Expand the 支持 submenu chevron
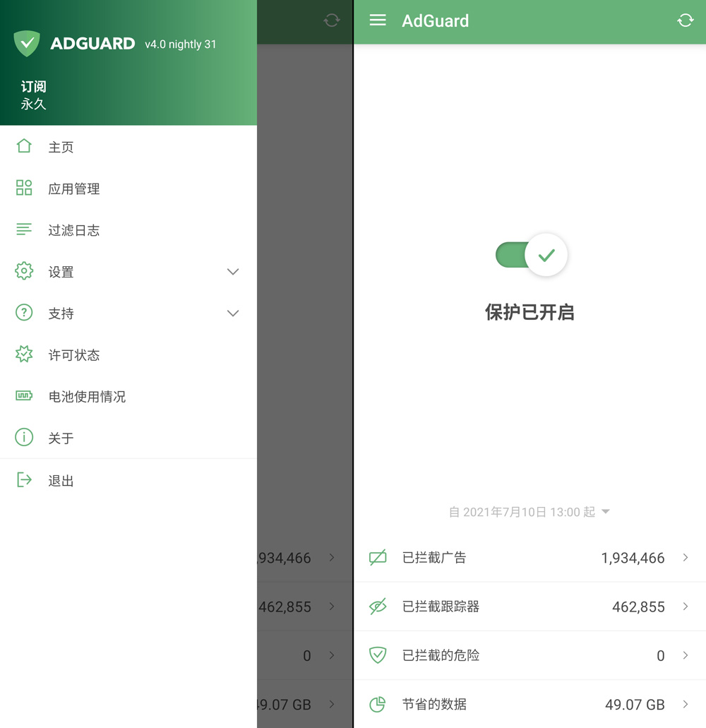This screenshot has width=706, height=728. tap(233, 314)
